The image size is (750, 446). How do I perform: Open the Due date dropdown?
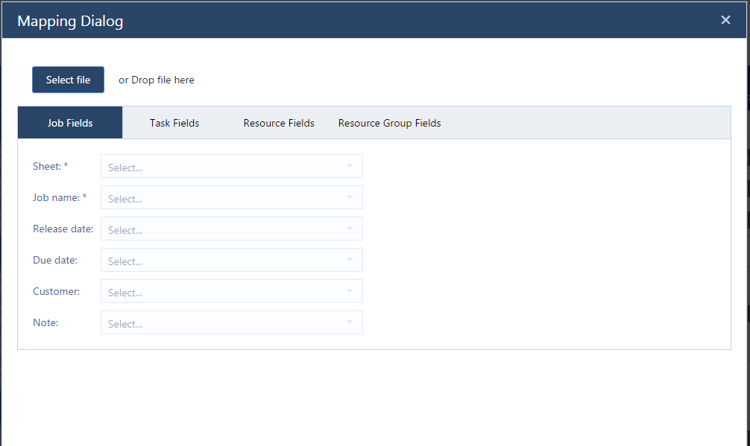pyautogui.click(x=232, y=260)
